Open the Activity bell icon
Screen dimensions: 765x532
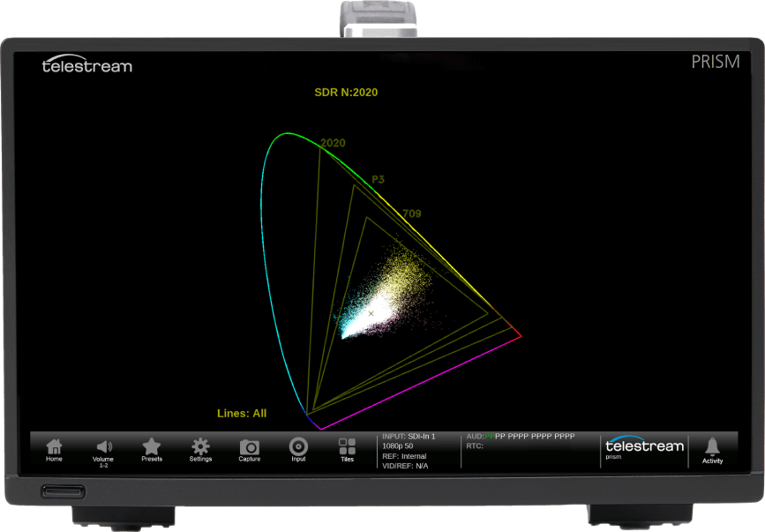click(x=712, y=451)
